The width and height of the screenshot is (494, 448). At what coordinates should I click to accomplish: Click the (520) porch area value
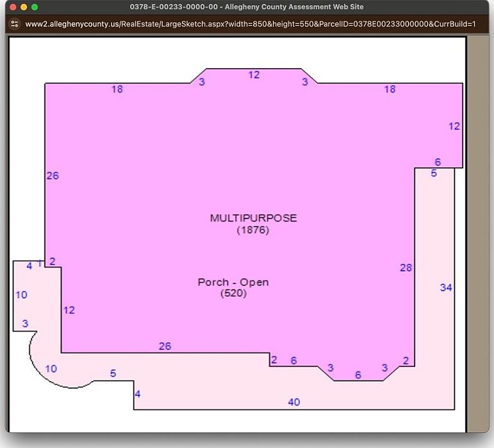(233, 293)
